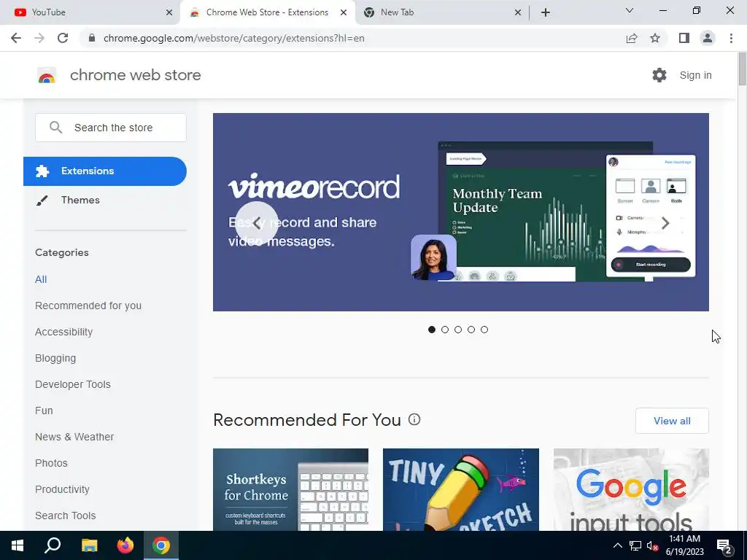Bookmark this tab with star icon
The width and height of the screenshot is (747, 560).
(655, 38)
